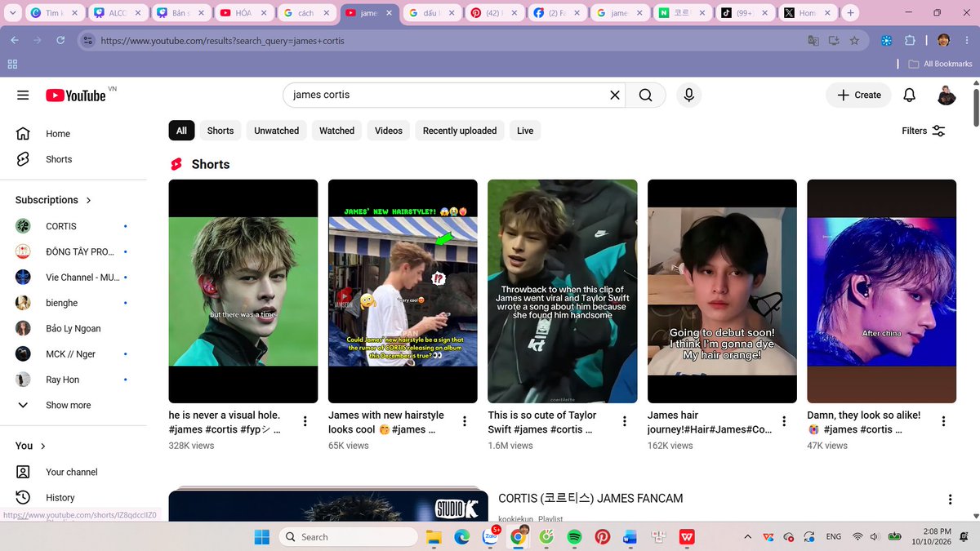
Task: Select the Videos filter chip
Action: click(389, 131)
